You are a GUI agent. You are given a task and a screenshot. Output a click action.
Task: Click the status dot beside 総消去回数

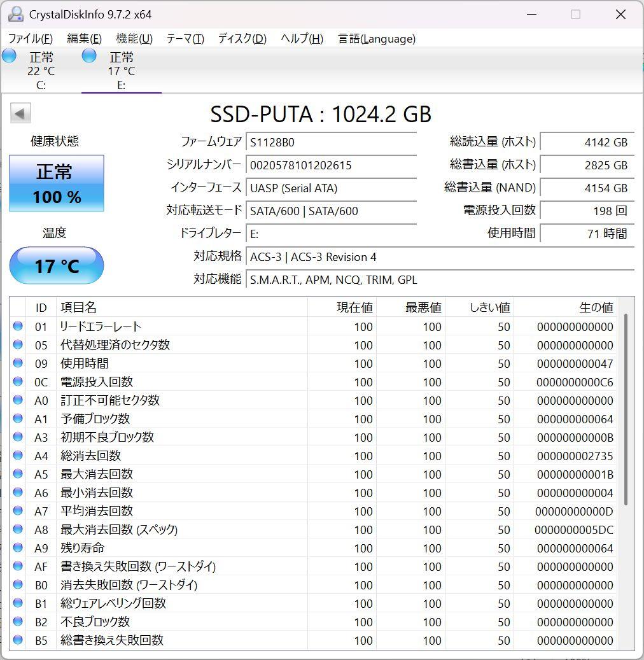click(x=18, y=456)
